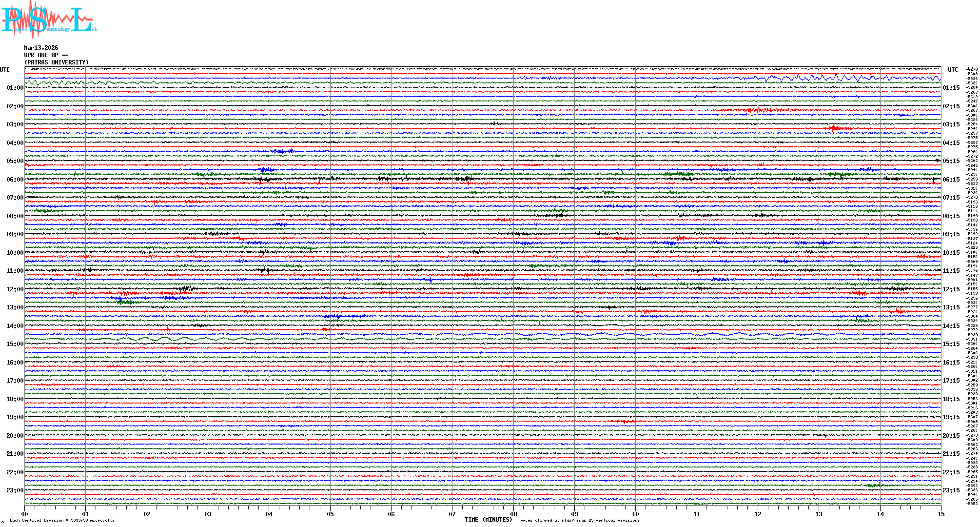Viewport: 980px width, 527px height.
Task: Click the (PATRAS UNIVERSITY) header text
Action: tap(57, 62)
